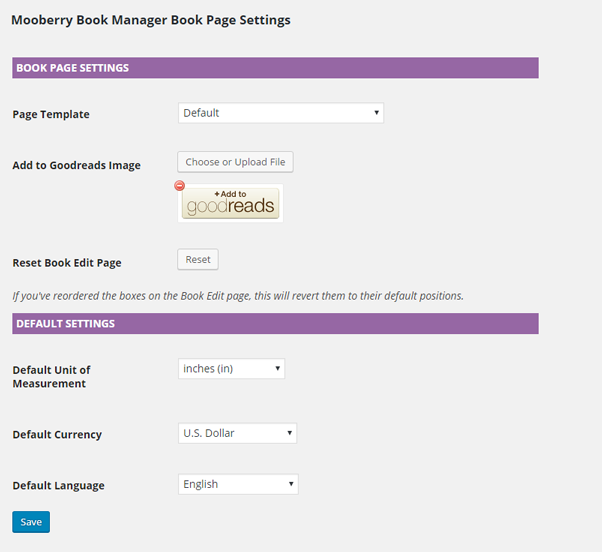Open the Page Template dropdown
This screenshot has width=602, height=552.
point(281,113)
